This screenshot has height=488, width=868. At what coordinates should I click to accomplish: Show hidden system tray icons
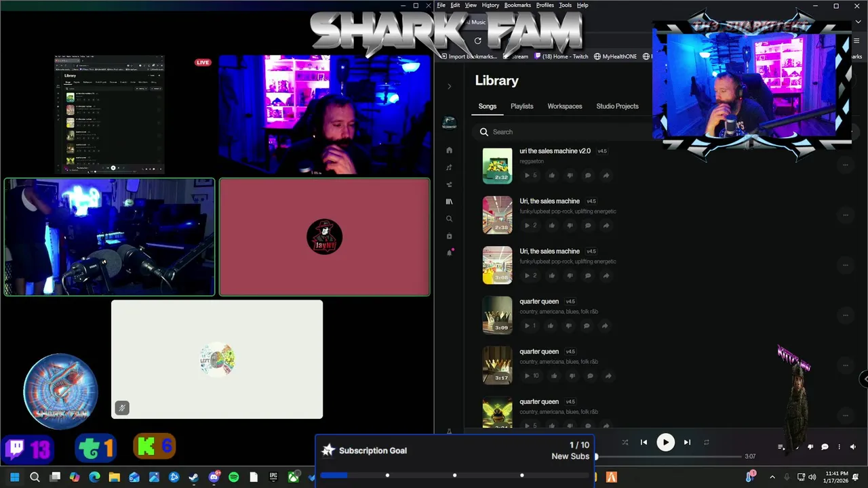click(772, 477)
